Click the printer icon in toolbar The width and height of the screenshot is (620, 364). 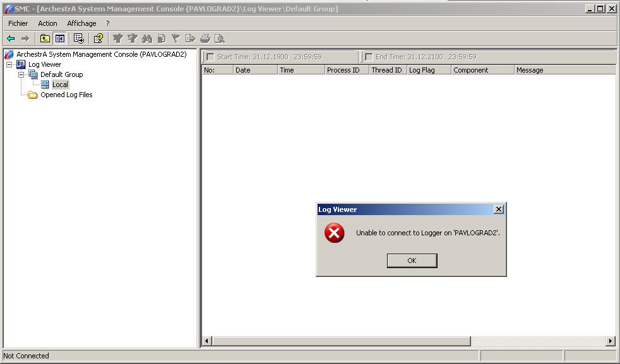(x=205, y=38)
